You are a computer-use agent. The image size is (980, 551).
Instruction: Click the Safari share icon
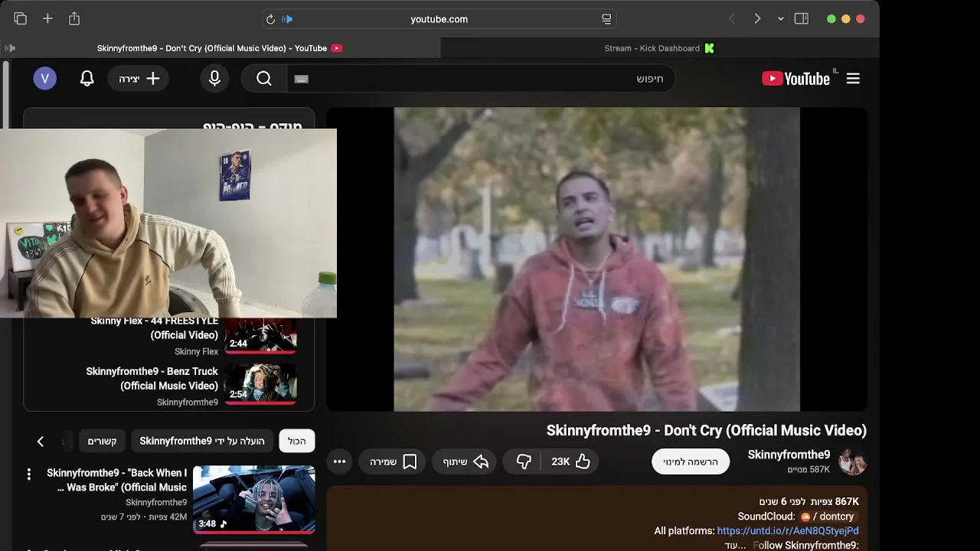(74, 18)
